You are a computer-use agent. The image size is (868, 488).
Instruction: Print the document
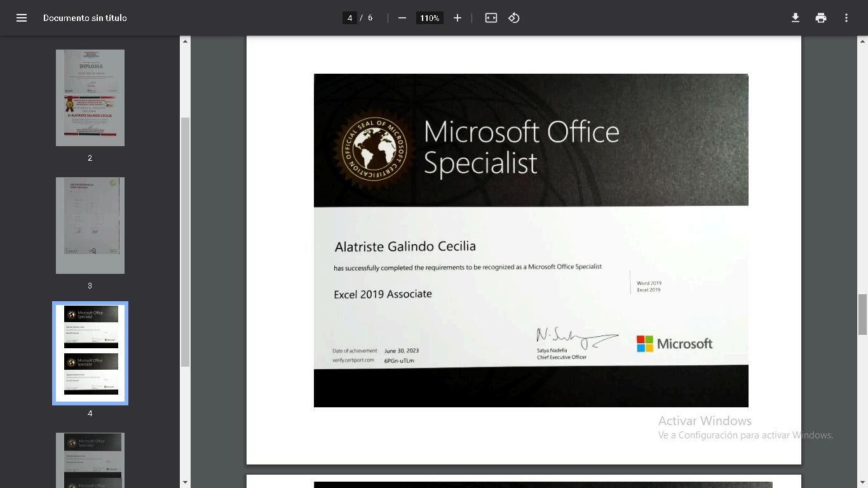(821, 18)
